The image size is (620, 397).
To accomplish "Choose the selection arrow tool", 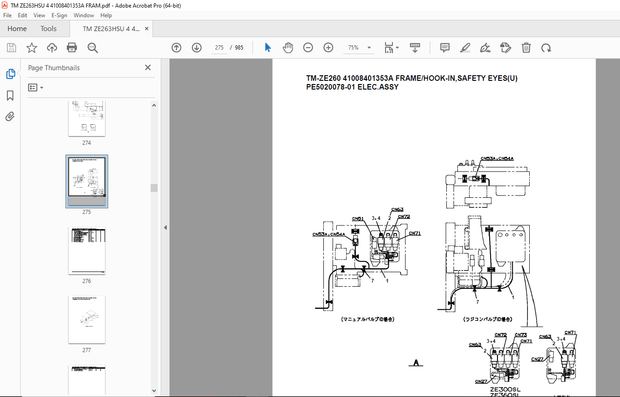I will pyautogui.click(x=268, y=48).
